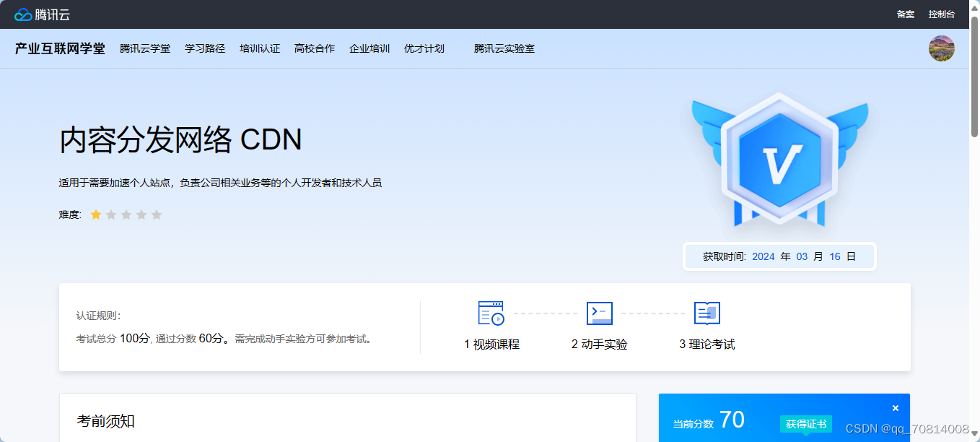This screenshot has height=442, width=980.
Task: Click the 考前须知 section heading
Action: [106, 421]
